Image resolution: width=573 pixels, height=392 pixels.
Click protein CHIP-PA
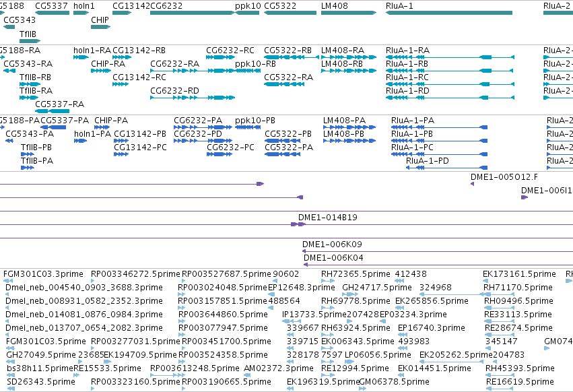[x=111, y=121]
